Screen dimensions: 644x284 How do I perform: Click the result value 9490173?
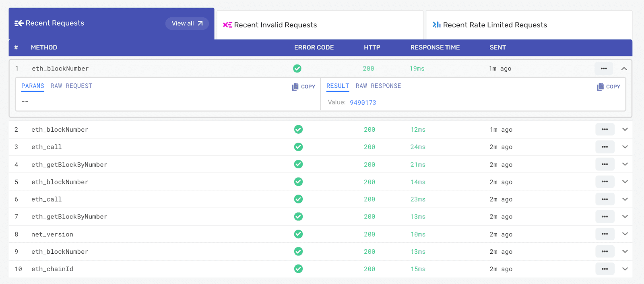pos(363,102)
